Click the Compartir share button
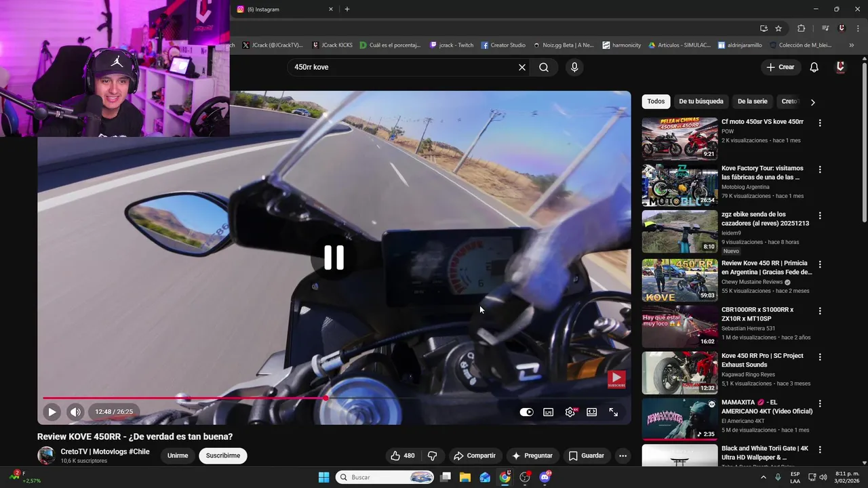Screen dimensions: 868x488 [475, 455]
